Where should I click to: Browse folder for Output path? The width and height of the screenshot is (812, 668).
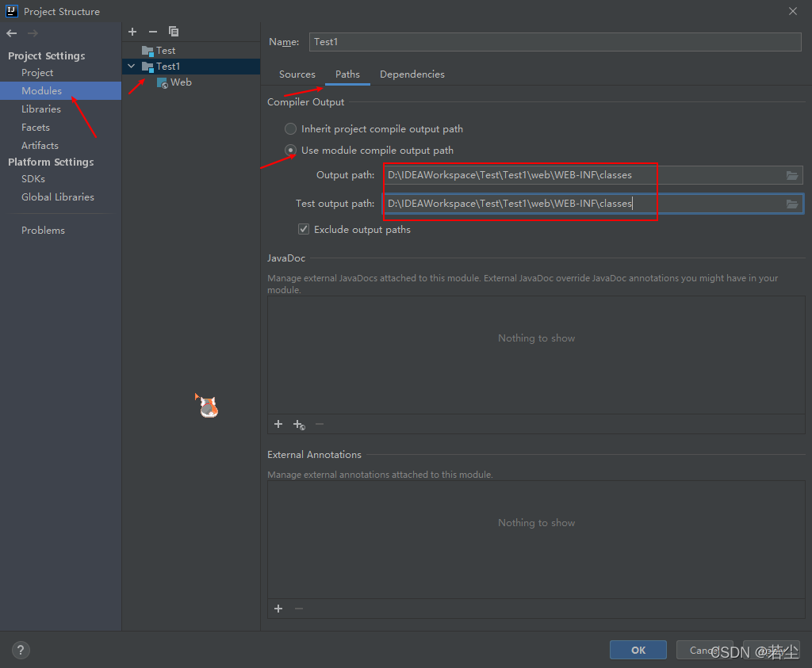click(792, 175)
